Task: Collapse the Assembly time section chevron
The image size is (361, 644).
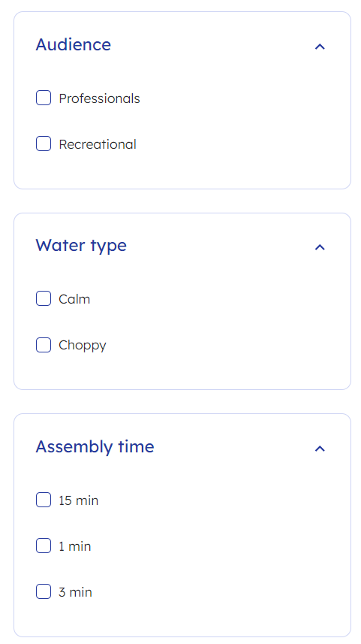Action: pos(320,448)
